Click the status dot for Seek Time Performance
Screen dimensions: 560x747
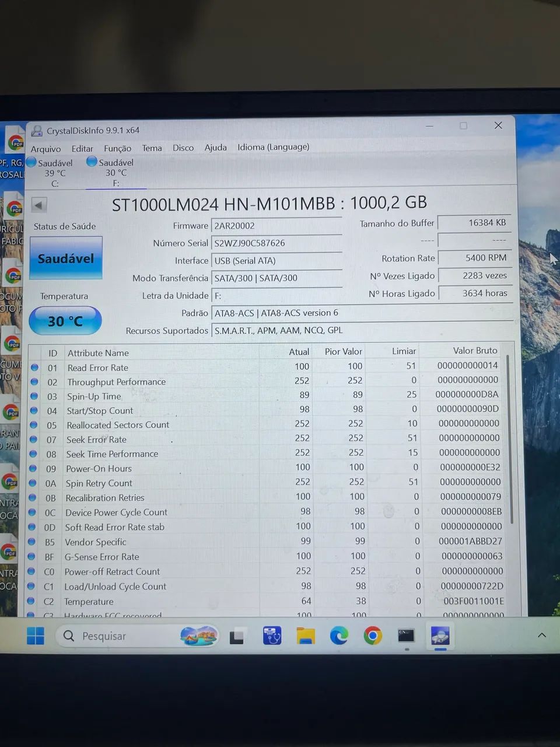click(33, 453)
